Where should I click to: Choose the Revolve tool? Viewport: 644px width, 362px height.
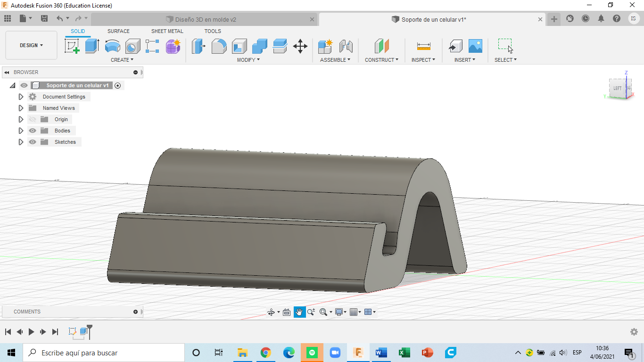[x=112, y=46]
